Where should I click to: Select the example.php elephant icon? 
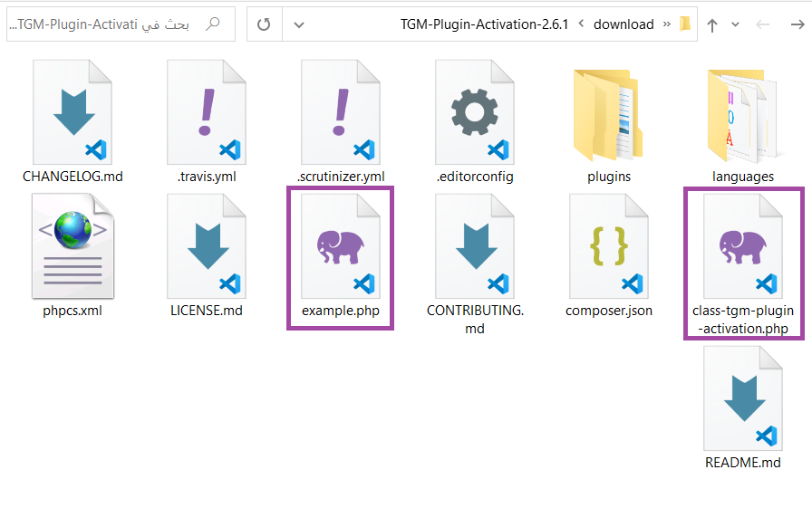coord(341,246)
